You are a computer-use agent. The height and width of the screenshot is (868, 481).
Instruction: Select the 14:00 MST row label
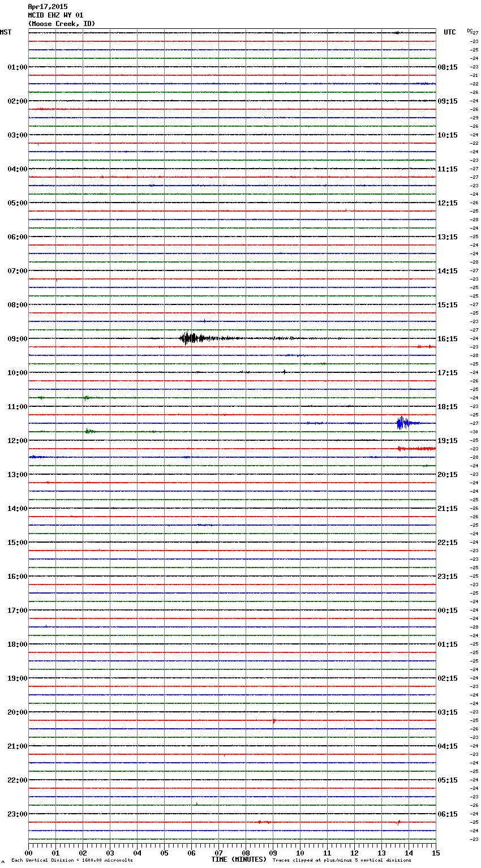pyautogui.click(x=18, y=509)
